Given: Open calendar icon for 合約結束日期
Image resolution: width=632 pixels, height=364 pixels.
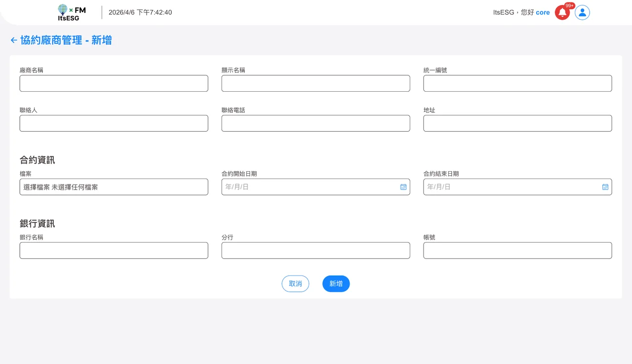Looking at the screenshot, I should 605,187.
